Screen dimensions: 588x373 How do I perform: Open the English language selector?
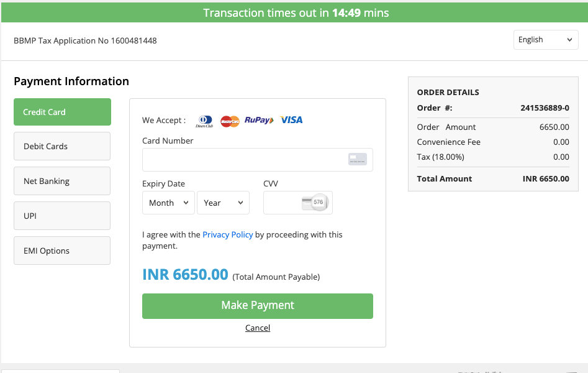(545, 39)
